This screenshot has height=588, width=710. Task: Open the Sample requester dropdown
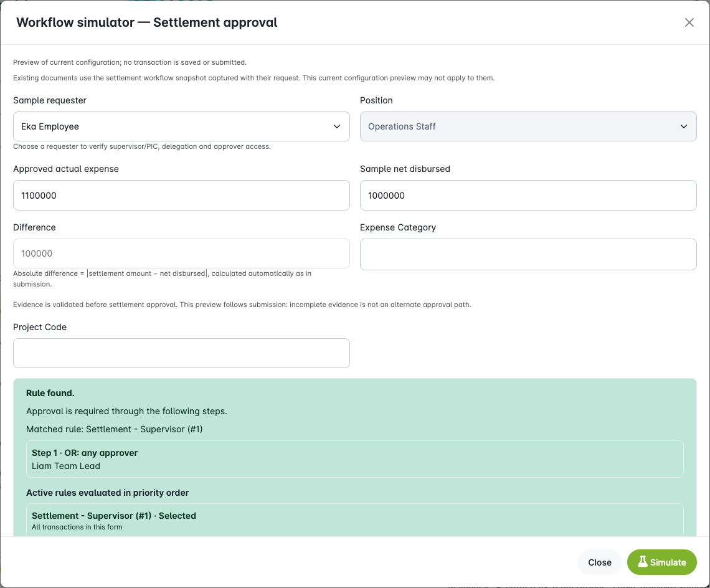[x=181, y=126]
